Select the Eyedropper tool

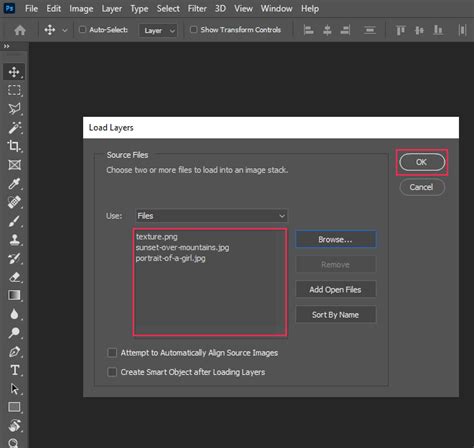pyautogui.click(x=14, y=183)
